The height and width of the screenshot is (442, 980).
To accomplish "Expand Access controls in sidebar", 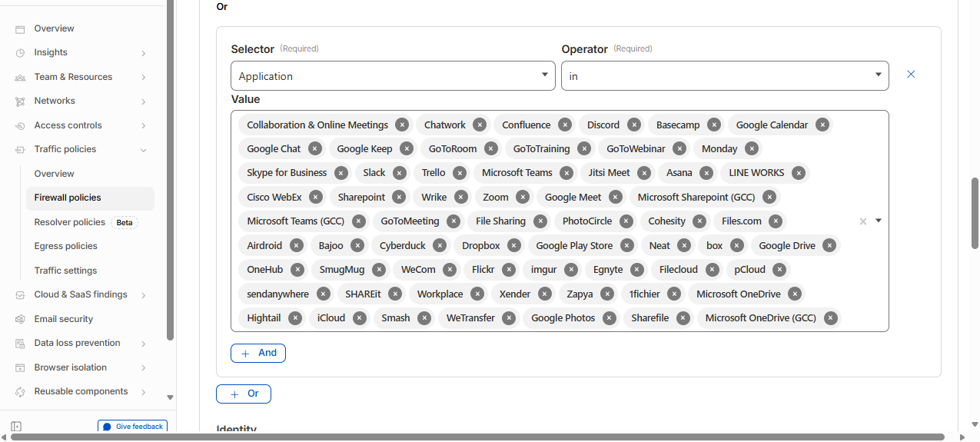I will 144,125.
